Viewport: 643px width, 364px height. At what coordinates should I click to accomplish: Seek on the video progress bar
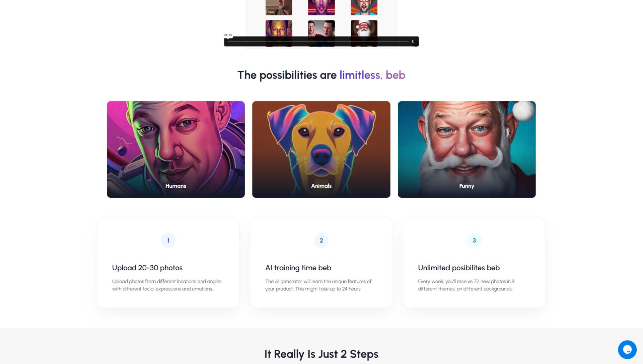pos(318,41)
